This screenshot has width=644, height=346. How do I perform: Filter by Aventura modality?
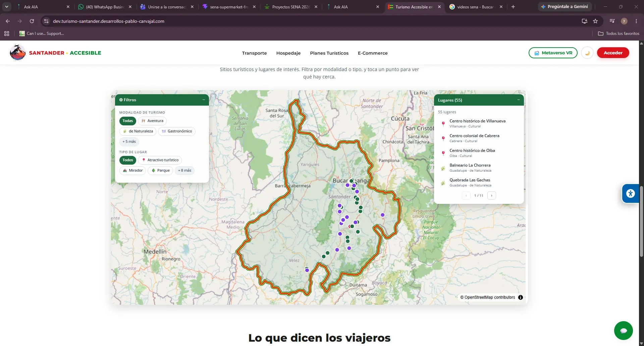click(152, 121)
